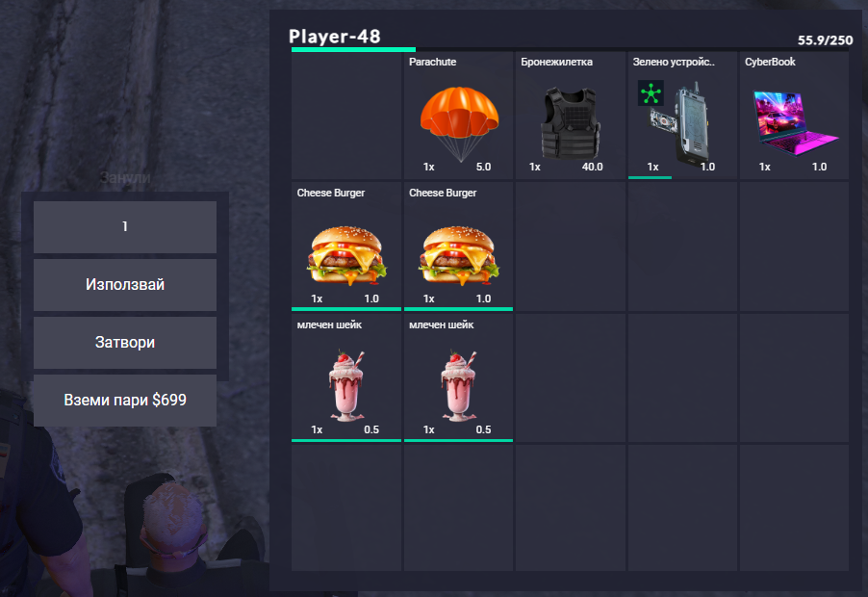The width and height of the screenshot is (868, 597).
Task: Select the second Cheese Burger
Action: click(458, 247)
